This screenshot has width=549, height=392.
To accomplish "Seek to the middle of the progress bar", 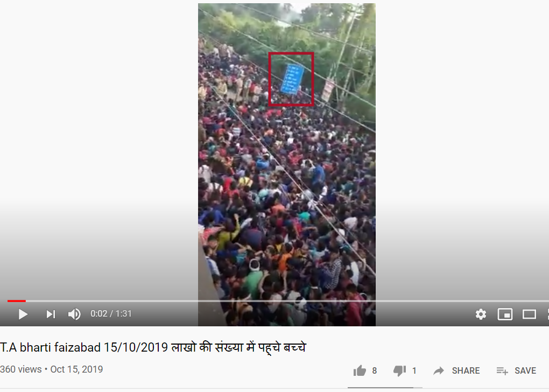I will (x=278, y=301).
